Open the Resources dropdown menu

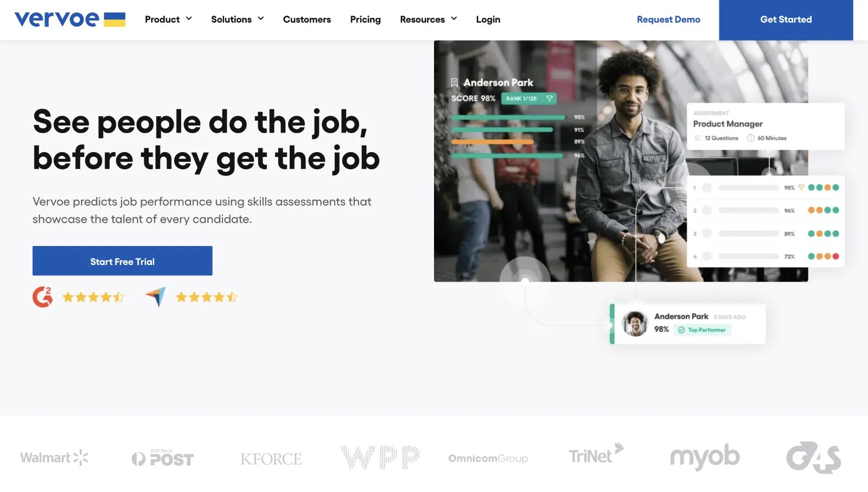pos(429,20)
